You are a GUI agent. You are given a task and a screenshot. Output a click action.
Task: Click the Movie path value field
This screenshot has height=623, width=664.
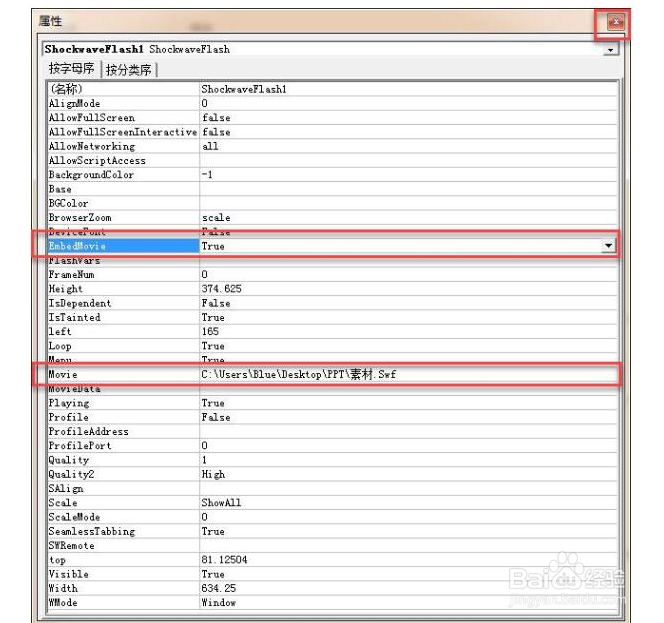408,374
